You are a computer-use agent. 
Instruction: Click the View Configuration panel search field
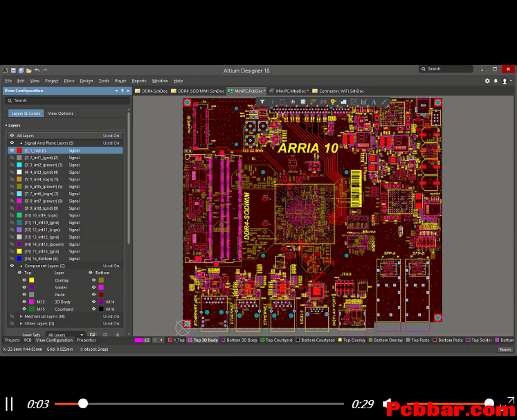(x=67, y=100)
